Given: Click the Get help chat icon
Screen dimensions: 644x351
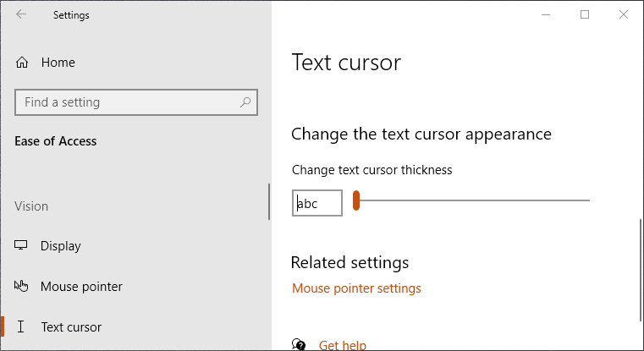Looking at the screenshot, I should click(x=299, y=344).
